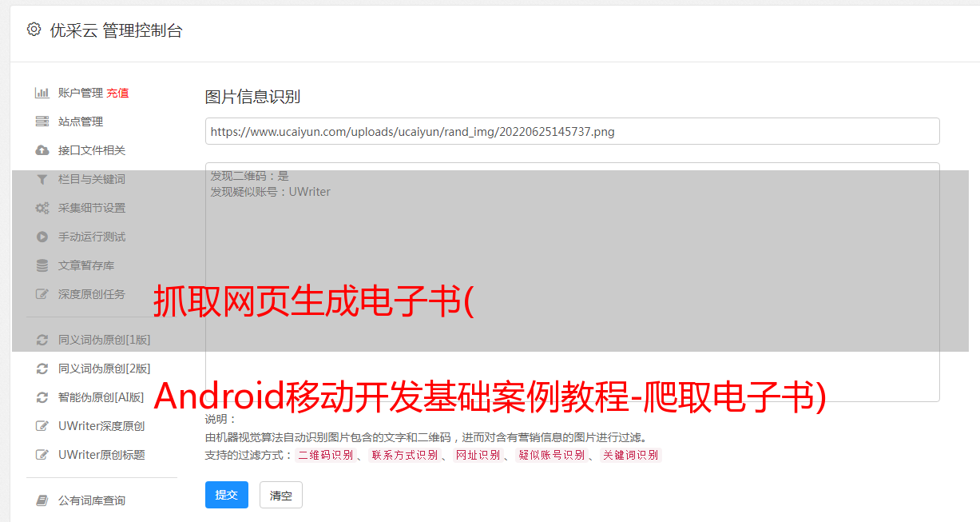Image resolution: width=980 pixels, height=522 pixels.
Task: Click the edit icon for UWriter原创标题
Action: pos(42,455)
